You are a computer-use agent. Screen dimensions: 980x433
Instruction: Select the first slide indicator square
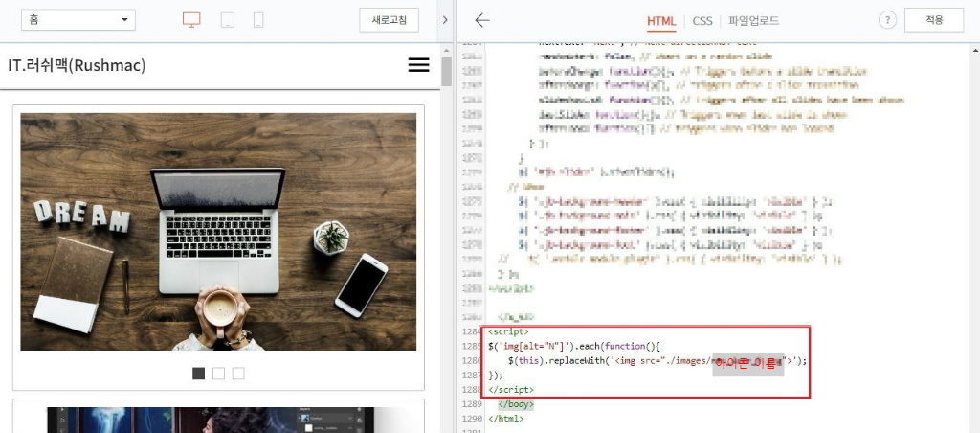pos(199,374)
